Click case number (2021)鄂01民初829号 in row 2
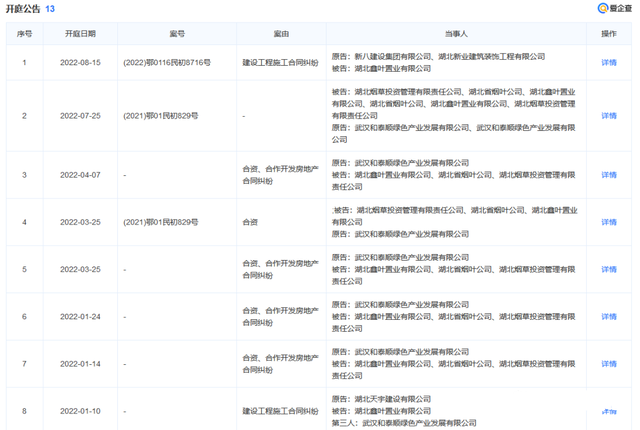 pos(161,116)
